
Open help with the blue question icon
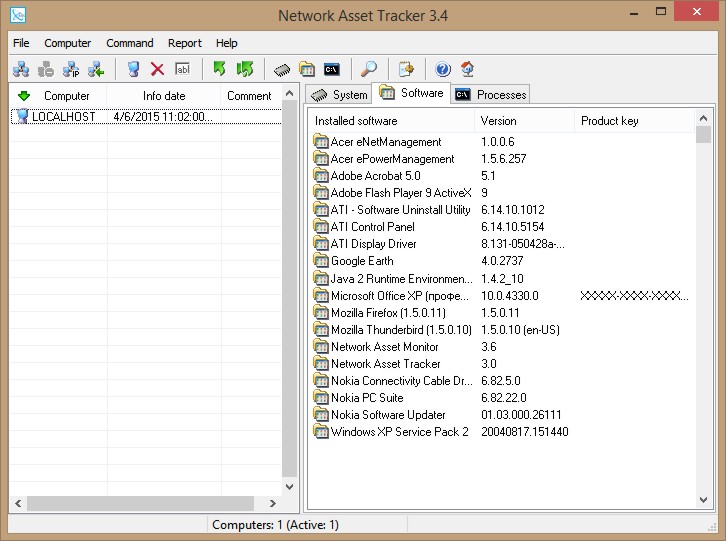[x=443, y=69]
